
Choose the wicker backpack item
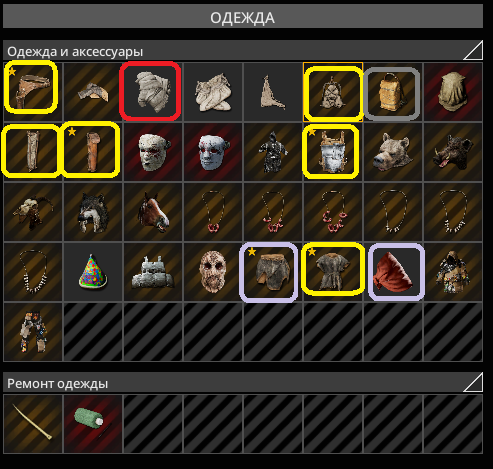click(392, 93)
